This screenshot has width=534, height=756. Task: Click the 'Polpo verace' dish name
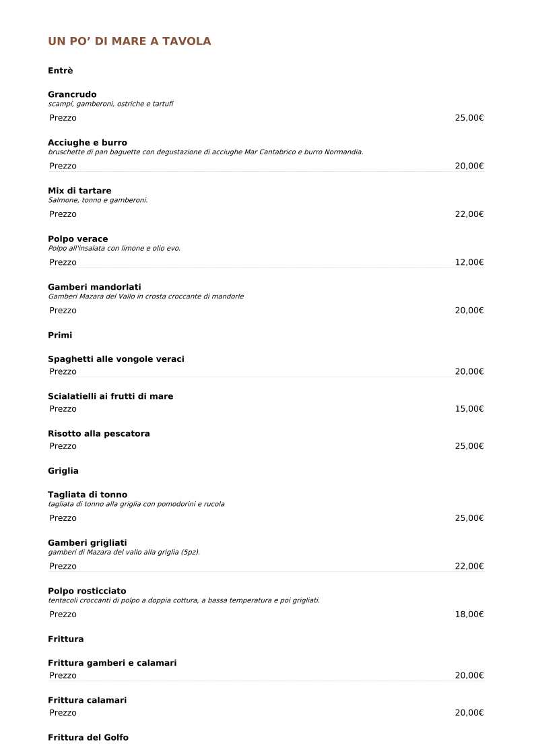pyautogui.click(x=77, y=239)
